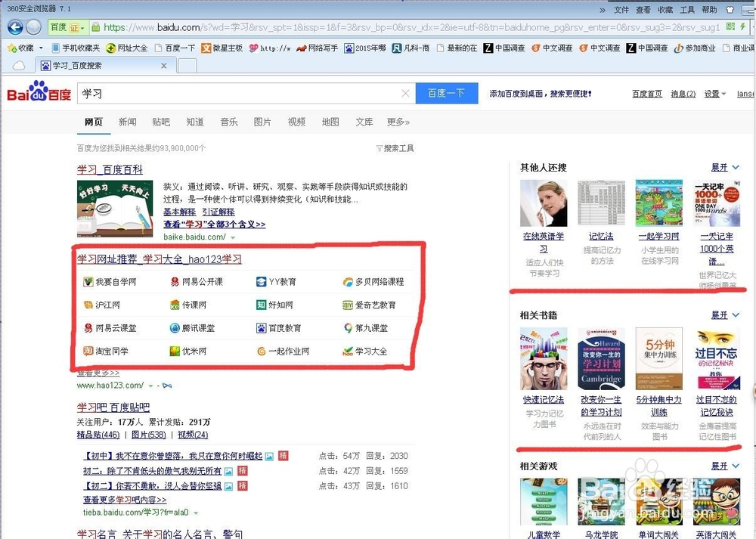The height and width of the screenshot is (539, 756).
Task: Open the 5分钟集中力训练 book cover
Action: coord(659,358)
